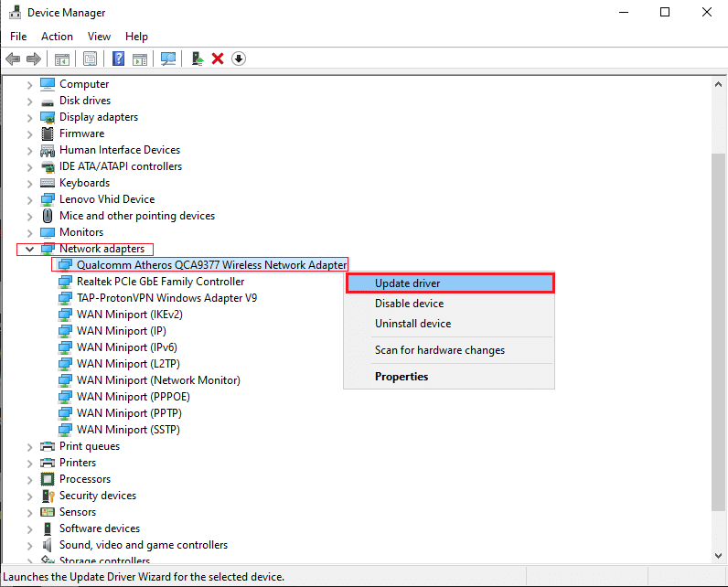The image size is (728, 587).
Task: Select TAP-ProtonVPN Windows Adapter V9
Action: click(166, 298)
